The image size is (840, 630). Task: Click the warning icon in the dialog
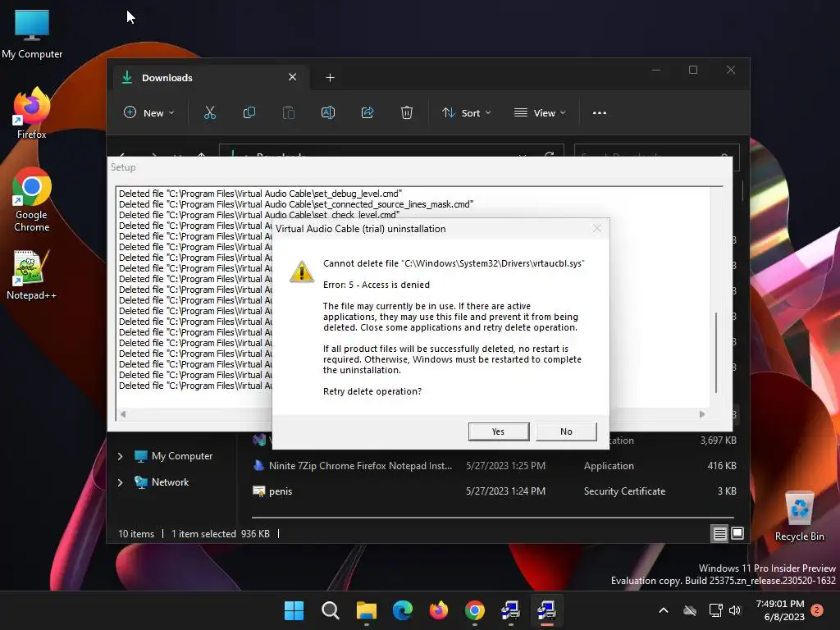pos(302,272)
